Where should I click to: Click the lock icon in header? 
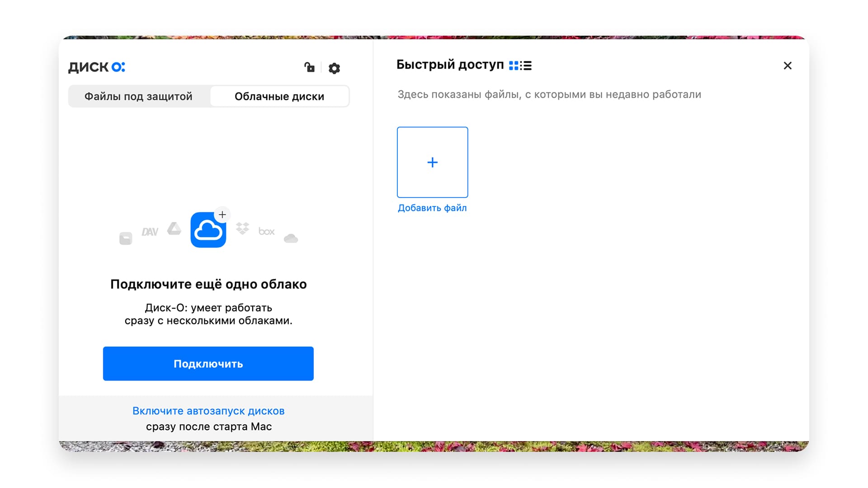[309, 68]
